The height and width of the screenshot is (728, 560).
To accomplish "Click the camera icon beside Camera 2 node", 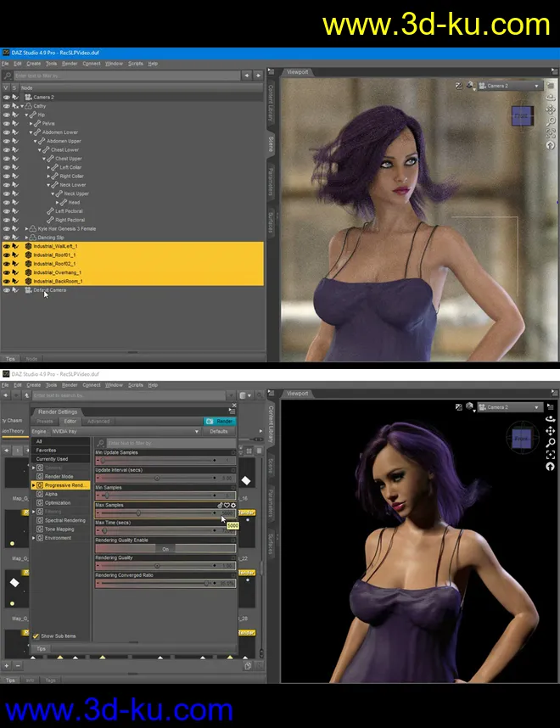I will click(x=28, y=98).
